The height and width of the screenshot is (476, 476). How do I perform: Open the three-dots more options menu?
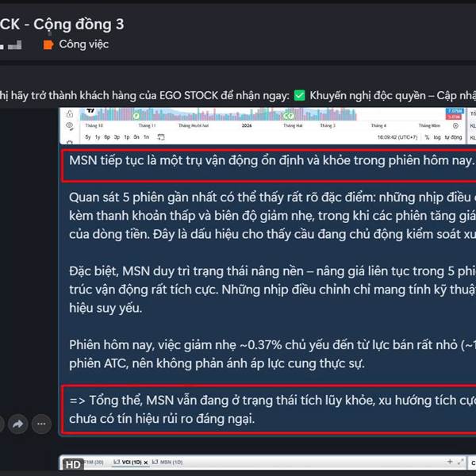(41, 424)
